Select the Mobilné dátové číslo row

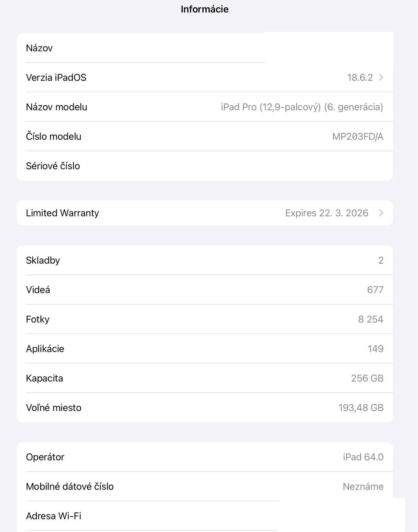(204, 486)
